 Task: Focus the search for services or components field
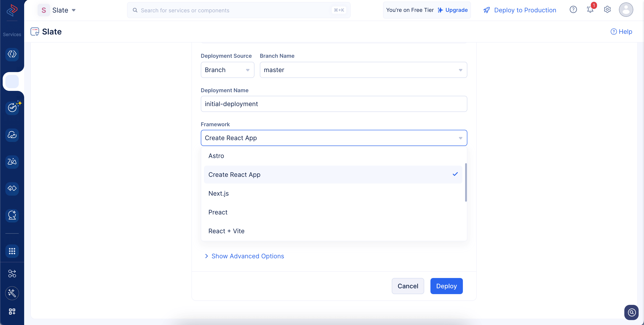pyautogui.click(x=239, y=10)
